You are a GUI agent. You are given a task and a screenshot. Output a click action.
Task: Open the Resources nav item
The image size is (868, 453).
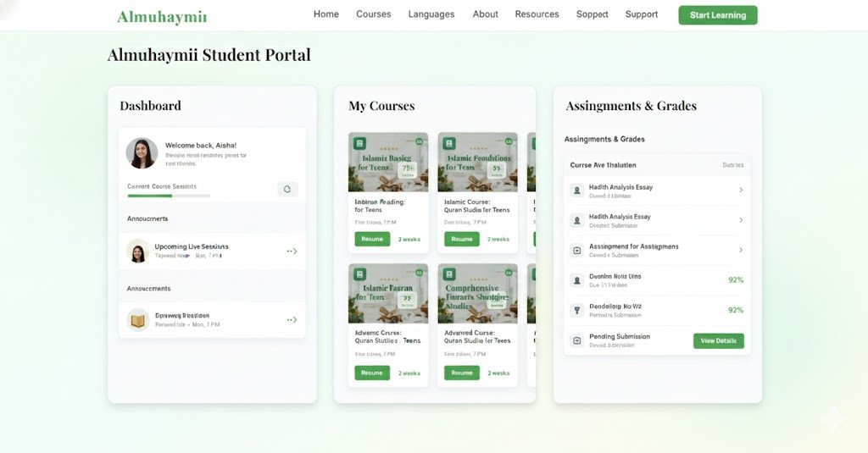537,14
